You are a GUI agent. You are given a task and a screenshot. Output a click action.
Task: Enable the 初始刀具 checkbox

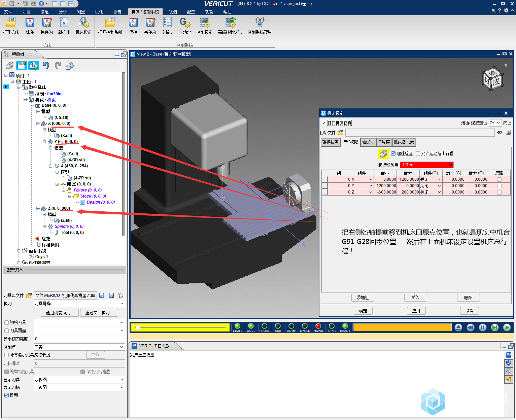(x=6, y=322)
